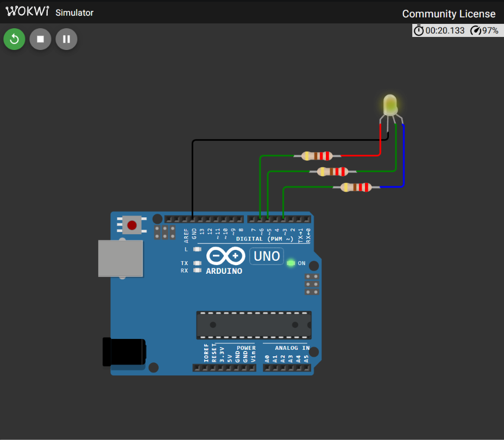Viewport: 504px width, 440px height.
Task: Click the Arduino red reset button
Action: [132, 225]
